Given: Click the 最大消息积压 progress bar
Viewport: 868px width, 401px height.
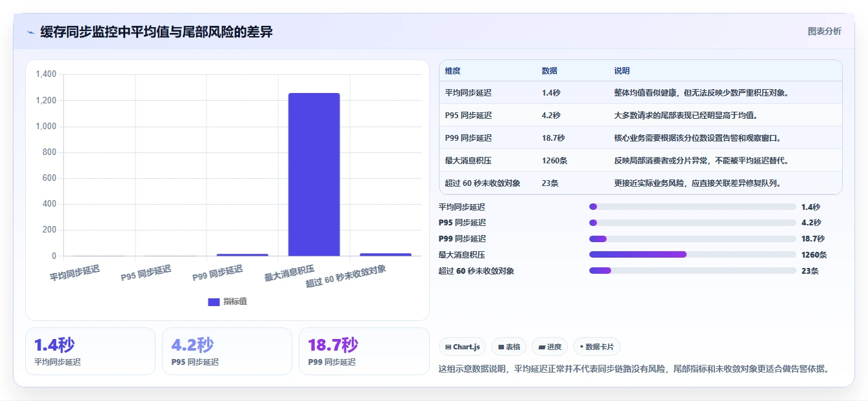Looking at the screenshot, I should (692, 254).
